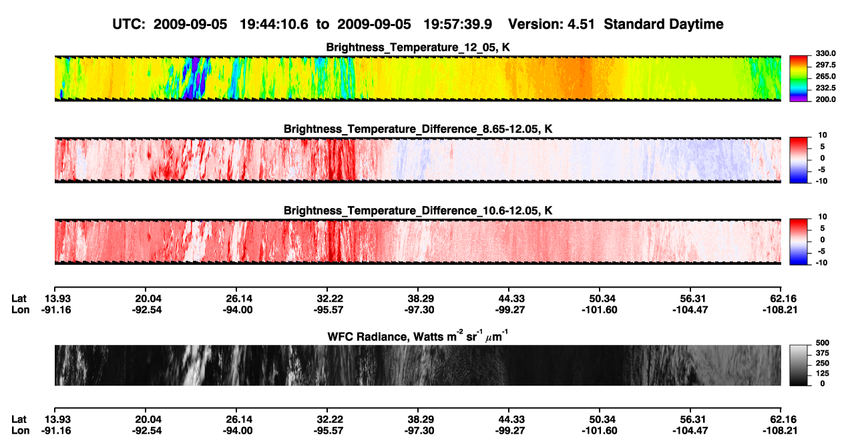868x445 pixels.
Task: Click the Version: 4.51 text
Action: [550, 25]
